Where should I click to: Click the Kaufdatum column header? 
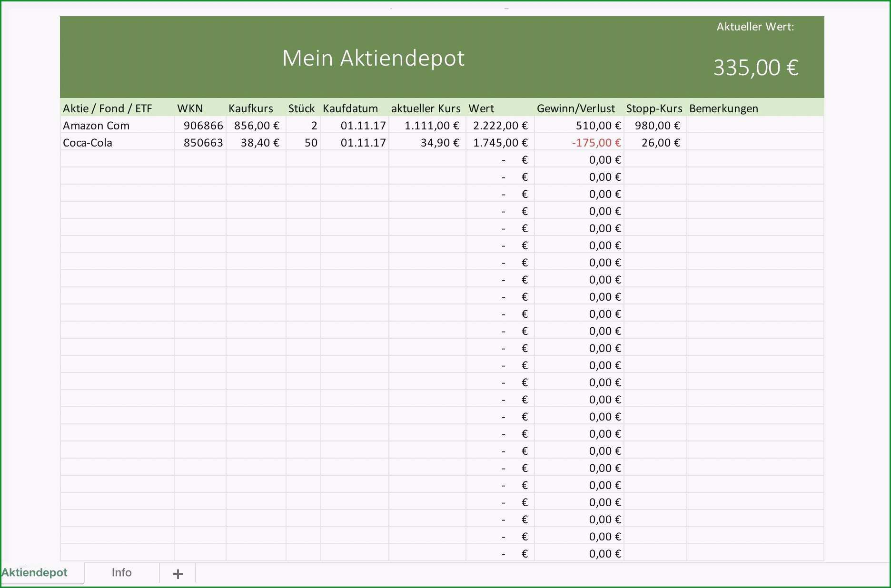354,108
